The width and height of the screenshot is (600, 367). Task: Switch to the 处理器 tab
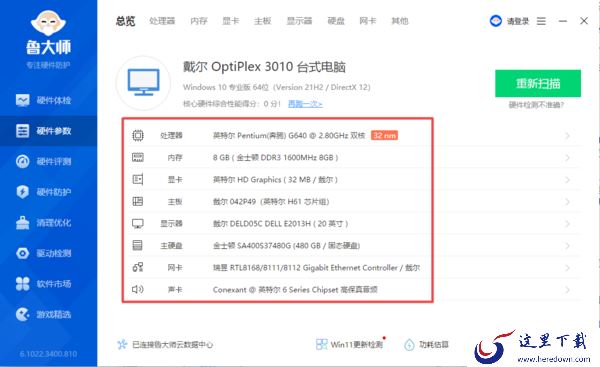tap(162, 21)
